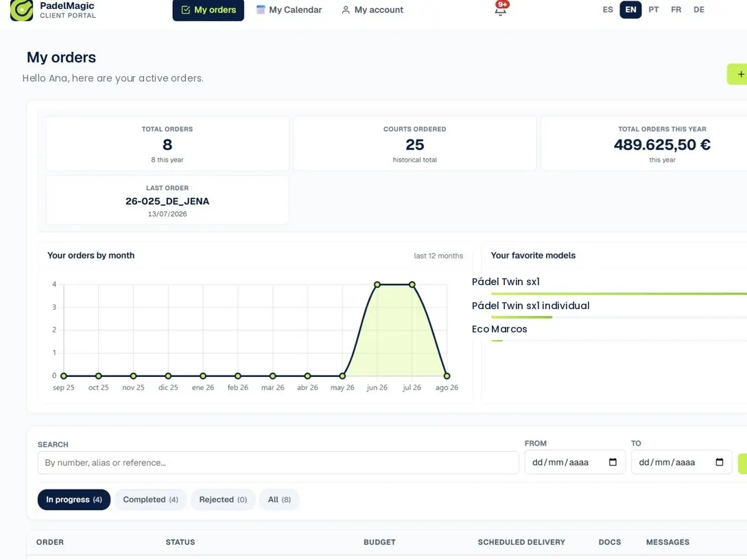The width and height of the screenshot is (747, 560).
Task: Click the FROM date input
Action: pyautogui.click(x=575, y=463)
